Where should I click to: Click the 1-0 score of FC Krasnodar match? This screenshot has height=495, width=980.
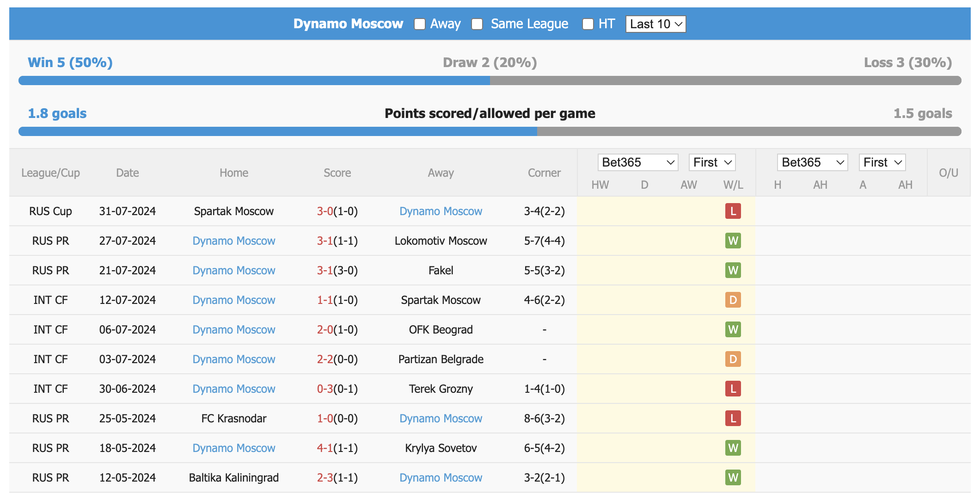point(325,419)
